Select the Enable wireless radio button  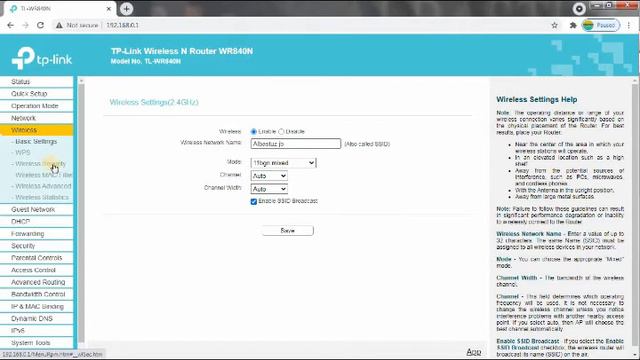[254, 132]
